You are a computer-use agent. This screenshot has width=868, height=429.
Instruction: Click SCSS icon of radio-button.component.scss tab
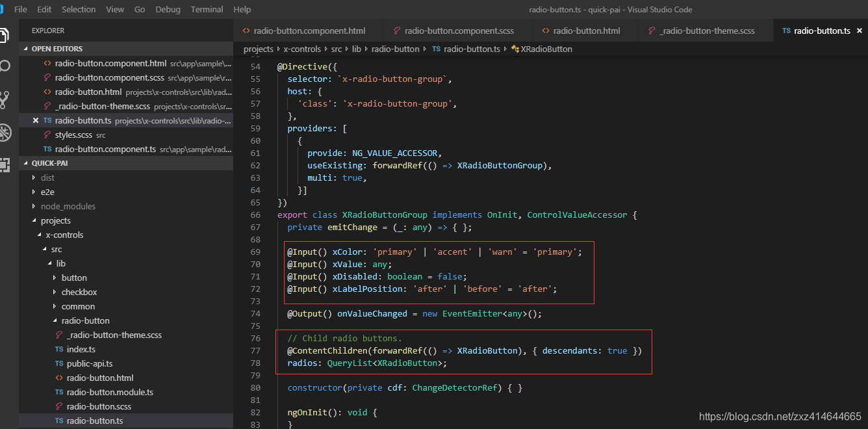397,31
